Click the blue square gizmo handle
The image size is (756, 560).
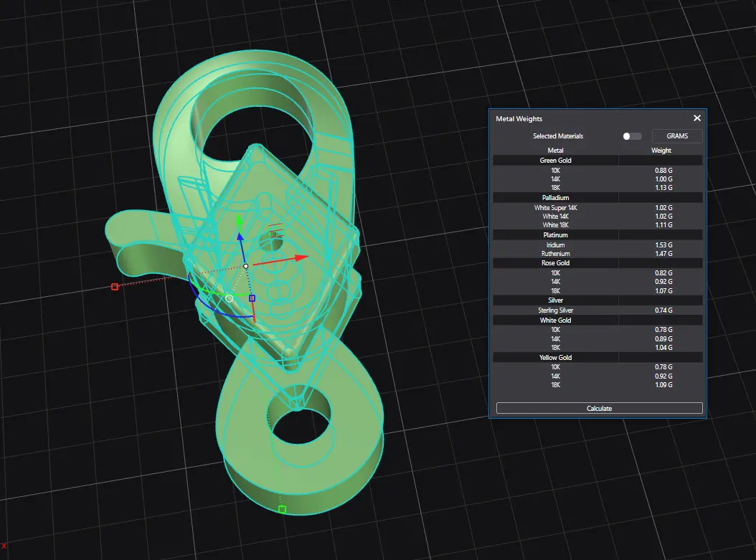(252, 298)
